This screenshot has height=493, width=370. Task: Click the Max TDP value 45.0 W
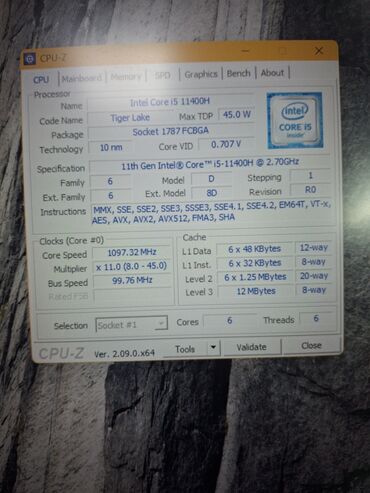pyautogui.click(x=236, y=115)
